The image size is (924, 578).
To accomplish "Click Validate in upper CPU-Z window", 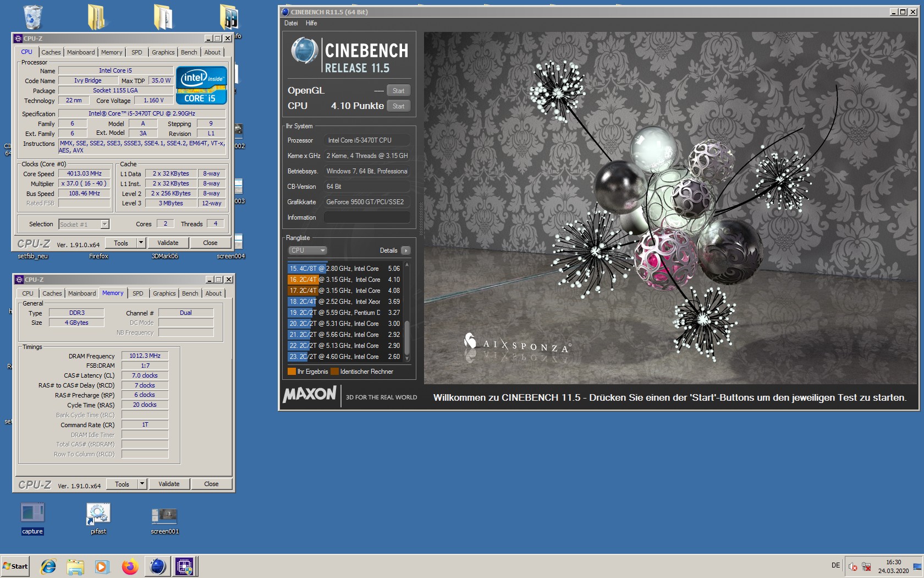I will [168, 243].
